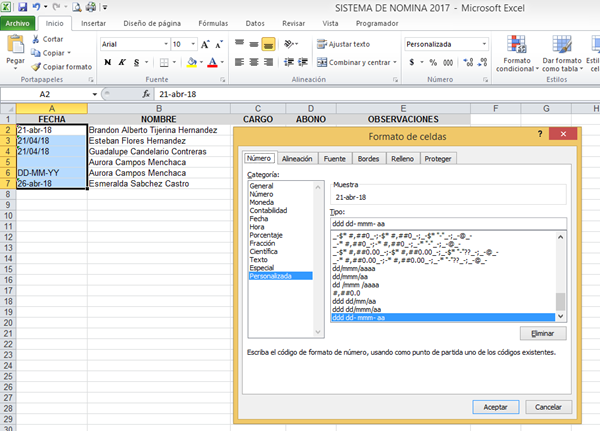The image size is (600, 431).
Task: Click Copiar formato brush icon
Action: pyautogui.click(x=36, y=66)
